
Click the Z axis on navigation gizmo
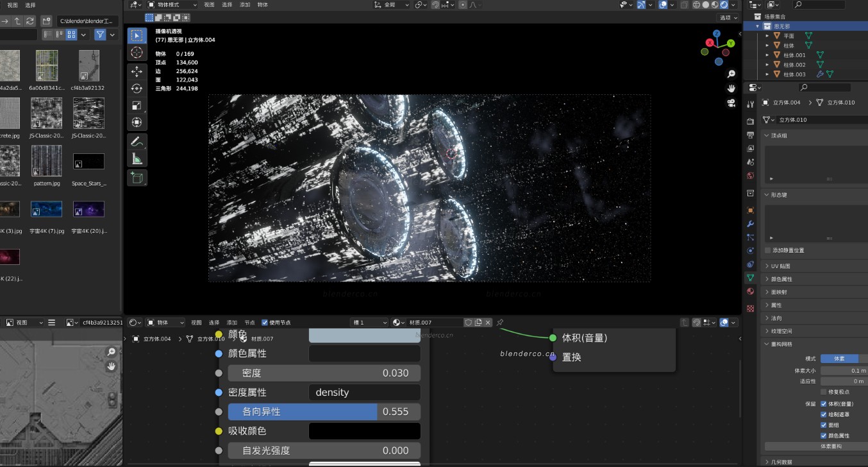click(717, 34)
